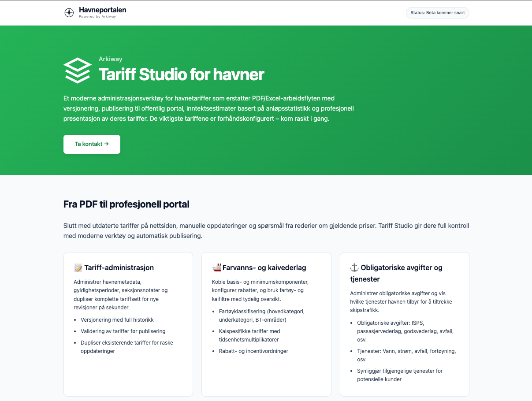
Task: Open the Farvanns- og kaivederlag card
Action: pos(266,324)
